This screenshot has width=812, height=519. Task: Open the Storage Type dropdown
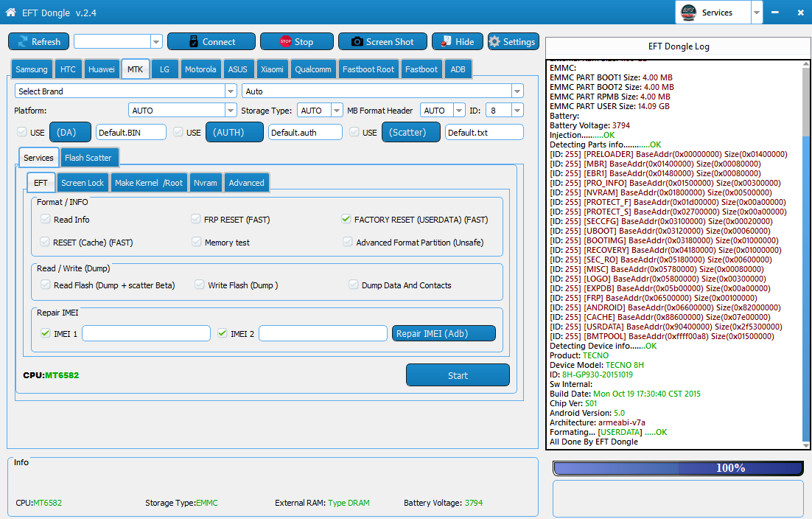point(337,111)
